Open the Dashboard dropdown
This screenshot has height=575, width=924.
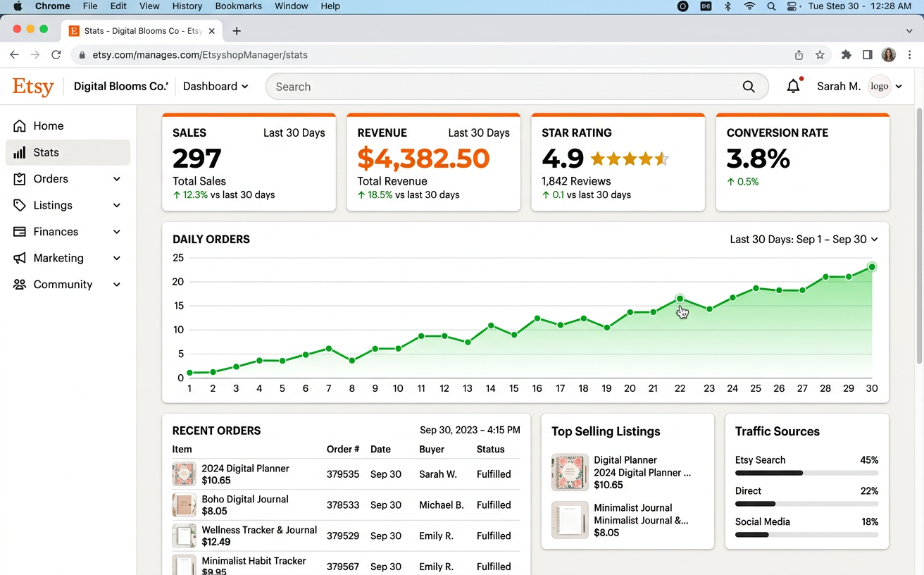click(x=216, y=86)
